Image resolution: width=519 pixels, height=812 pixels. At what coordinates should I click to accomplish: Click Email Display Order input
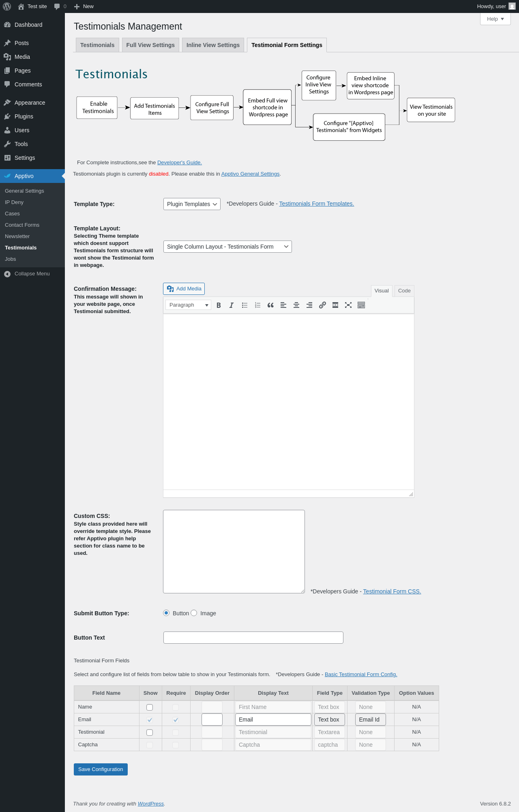[212, 720]
